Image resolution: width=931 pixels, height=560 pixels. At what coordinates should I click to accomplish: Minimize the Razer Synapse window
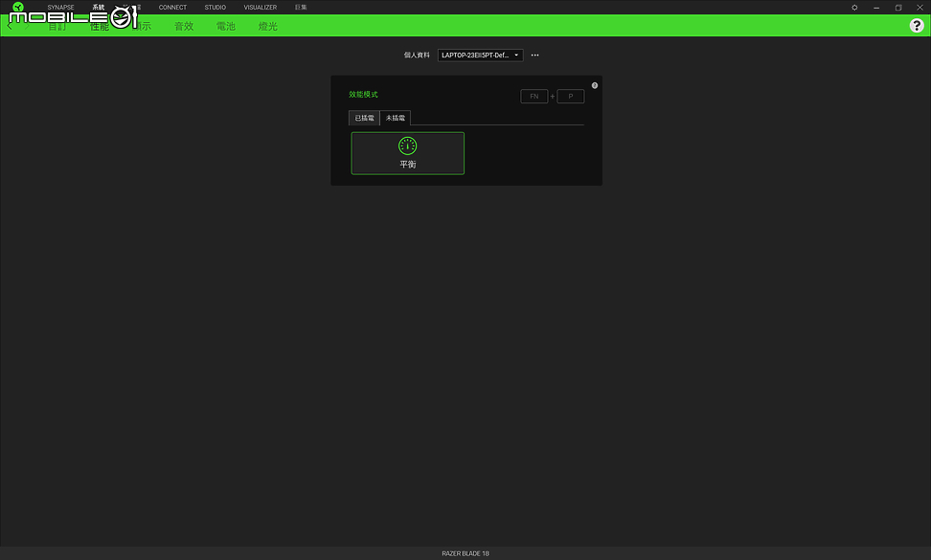click(876, 8)
